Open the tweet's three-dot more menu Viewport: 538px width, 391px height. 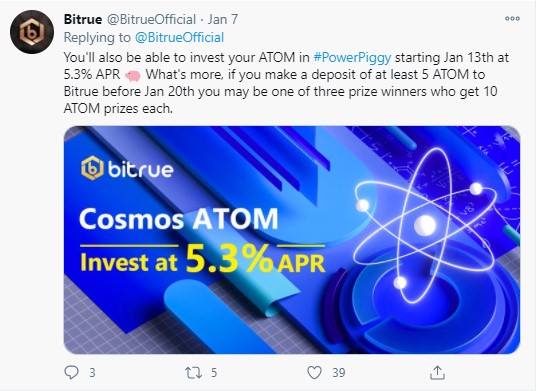click(x=512, y=19)
